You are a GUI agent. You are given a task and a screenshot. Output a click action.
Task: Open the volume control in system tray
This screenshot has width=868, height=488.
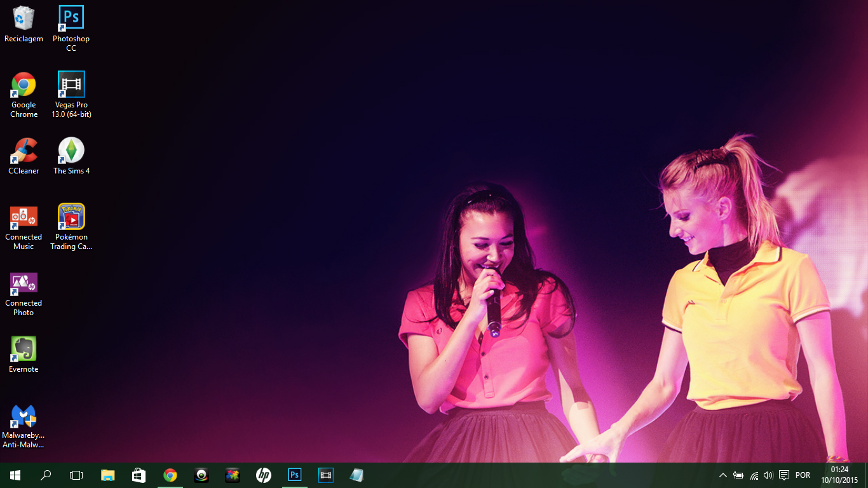[768, 475]
